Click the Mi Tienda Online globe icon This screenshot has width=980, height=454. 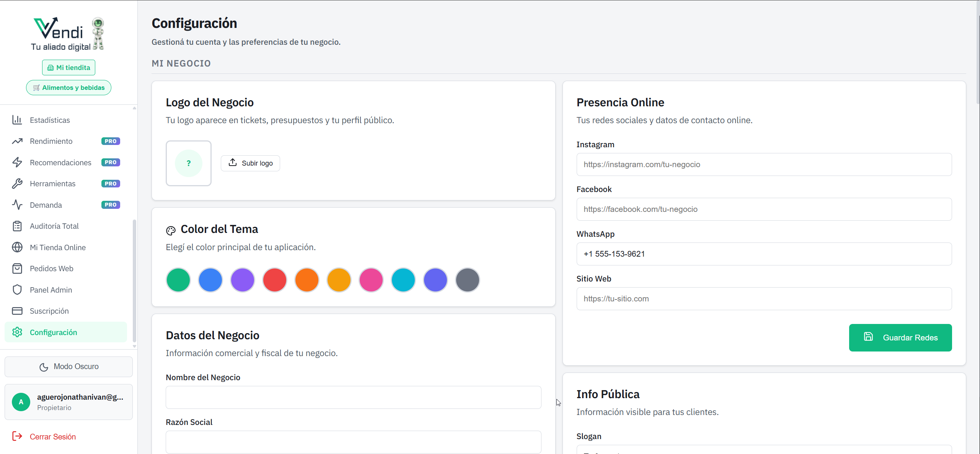(18, 247)
